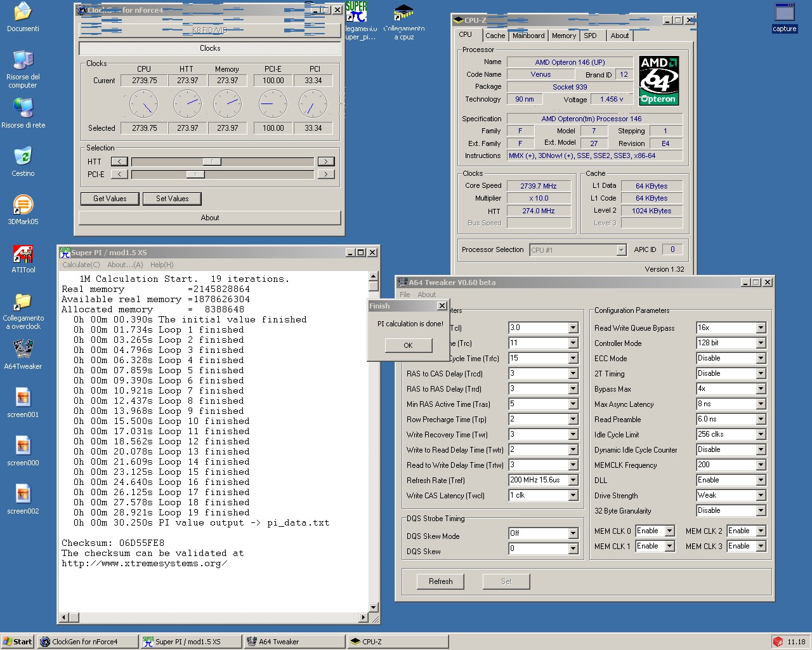Expand the MEM CLK 0 dropdown
812x650 pixels.
669,531
